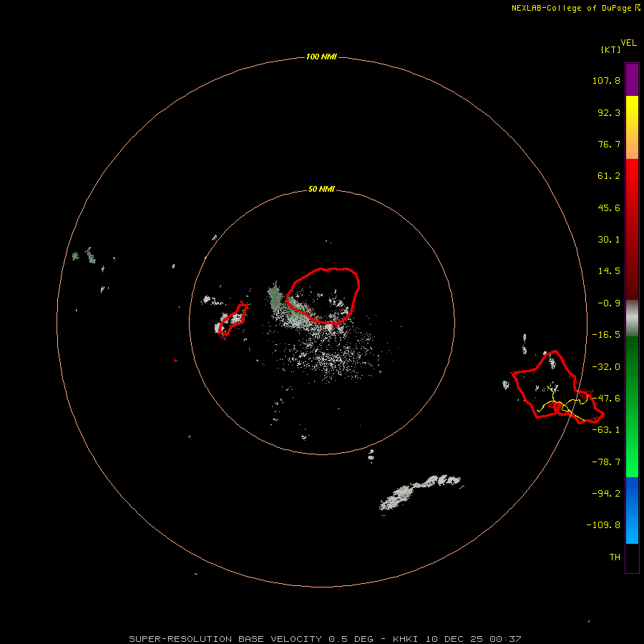Click the [KT] units label
This screenshot has height=644, width=644.
click(x=610, y=49)
